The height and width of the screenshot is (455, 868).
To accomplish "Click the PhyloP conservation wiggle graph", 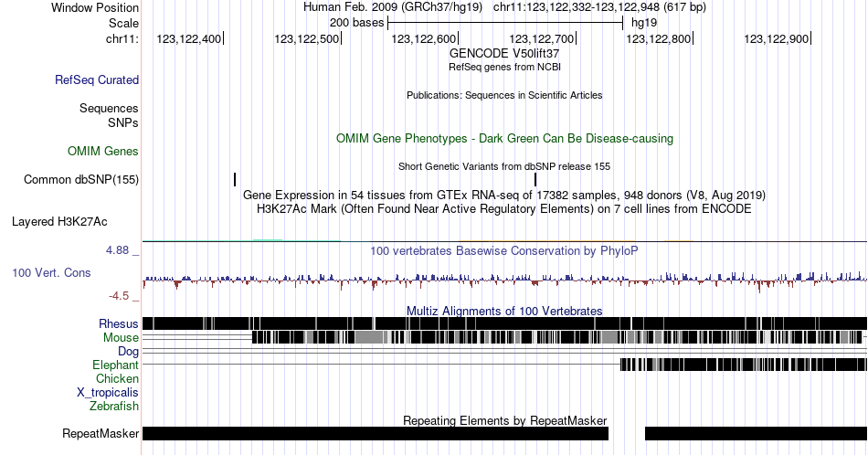I will click(505, 280).
